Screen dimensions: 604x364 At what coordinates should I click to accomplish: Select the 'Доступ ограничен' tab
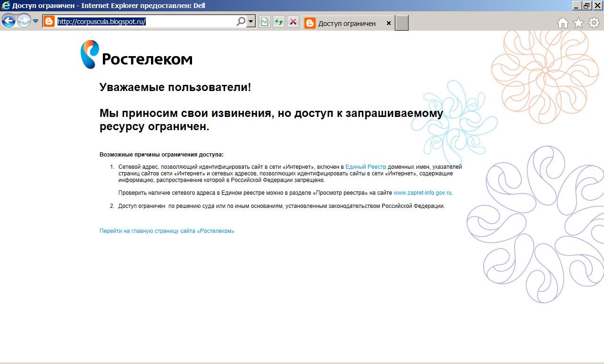click(347, 23)
